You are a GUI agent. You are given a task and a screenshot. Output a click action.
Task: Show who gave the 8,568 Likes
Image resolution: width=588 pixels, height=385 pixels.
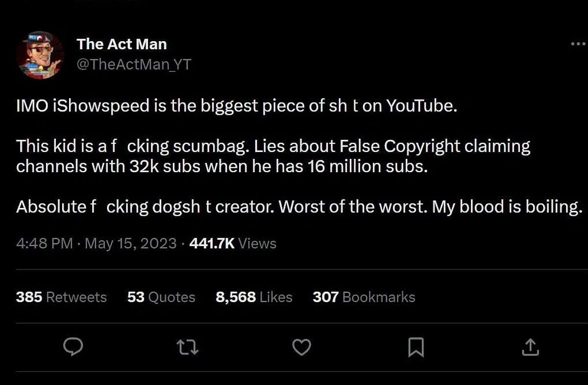coord(254,297)
